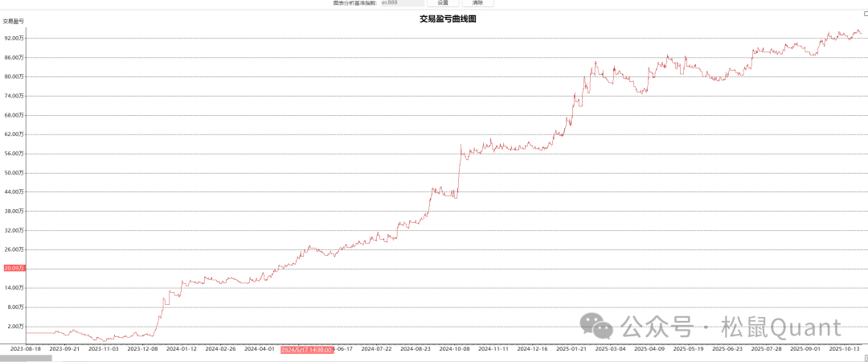Click the 图表分析基准指数 label

pos(354,3)
